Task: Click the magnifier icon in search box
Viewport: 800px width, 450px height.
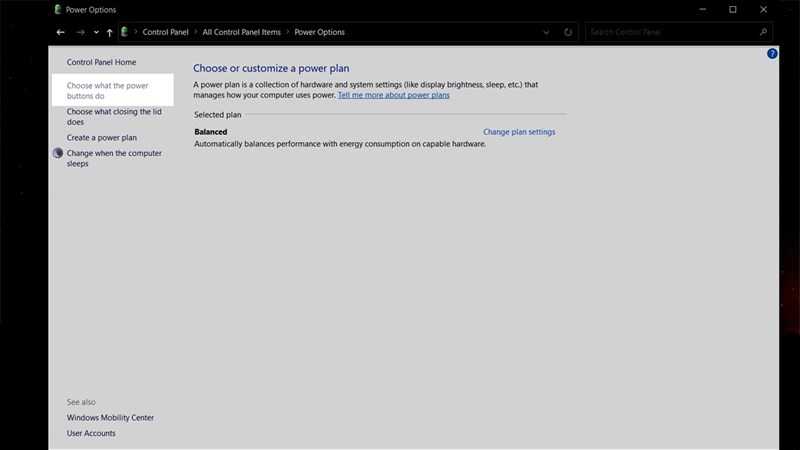Action: [763, 32]
